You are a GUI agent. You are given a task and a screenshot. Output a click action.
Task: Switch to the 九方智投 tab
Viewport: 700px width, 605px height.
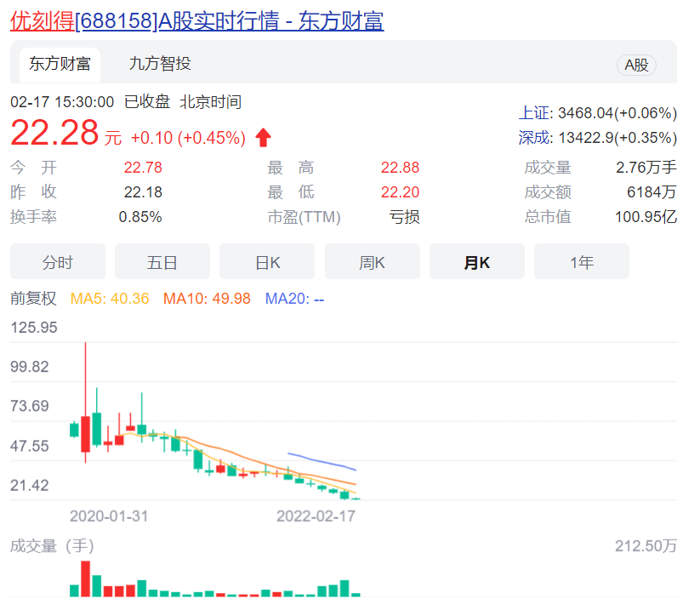[x=160, y=65]
